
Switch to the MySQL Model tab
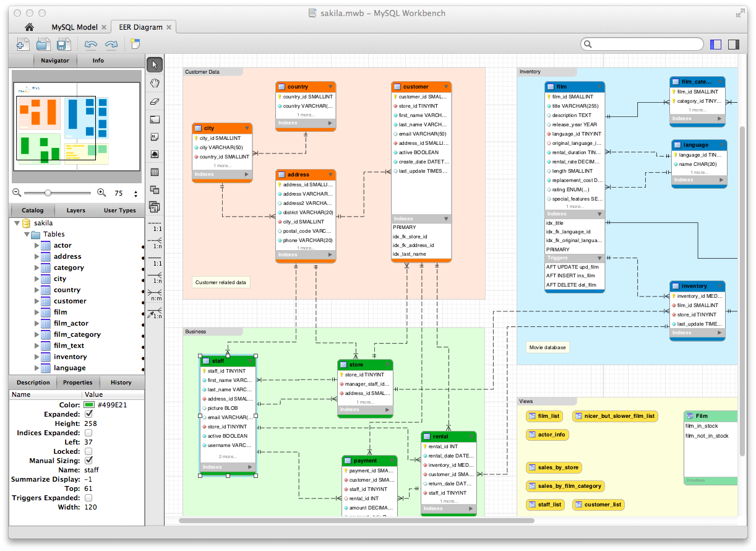point(74,27)
